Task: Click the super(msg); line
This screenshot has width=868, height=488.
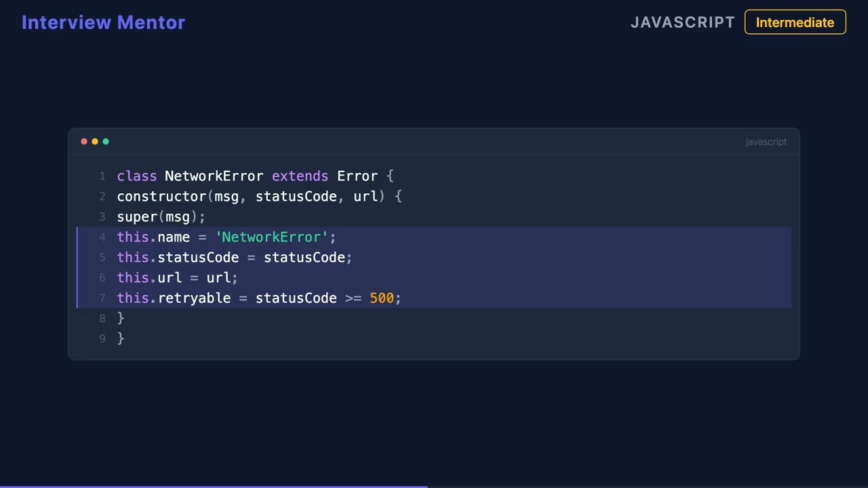Action: click(161, 217)
